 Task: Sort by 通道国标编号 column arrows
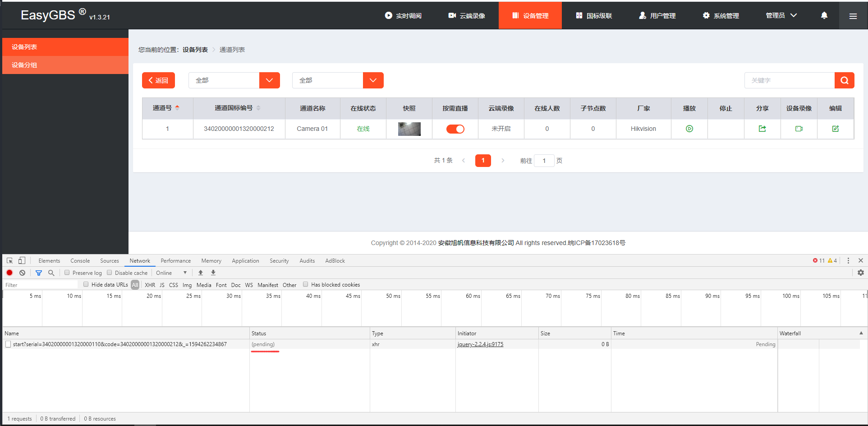tap(258, 108)
